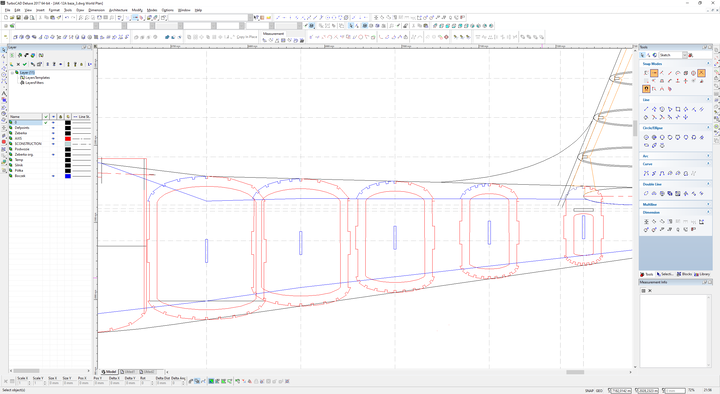Click the drawing area horizontal scrollbar thumb
The width and height of the screenshot is (720, 394).
click(x=575, y=372)
